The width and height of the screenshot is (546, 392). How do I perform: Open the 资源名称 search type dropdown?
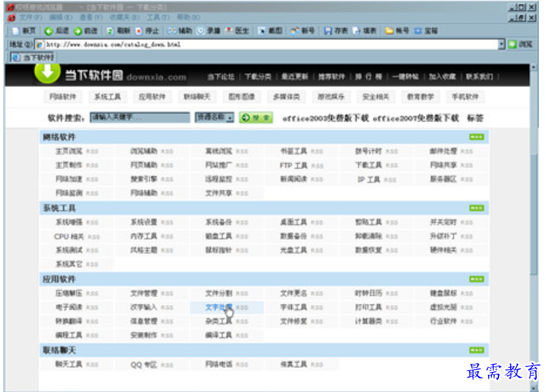[x=214, y=118]
